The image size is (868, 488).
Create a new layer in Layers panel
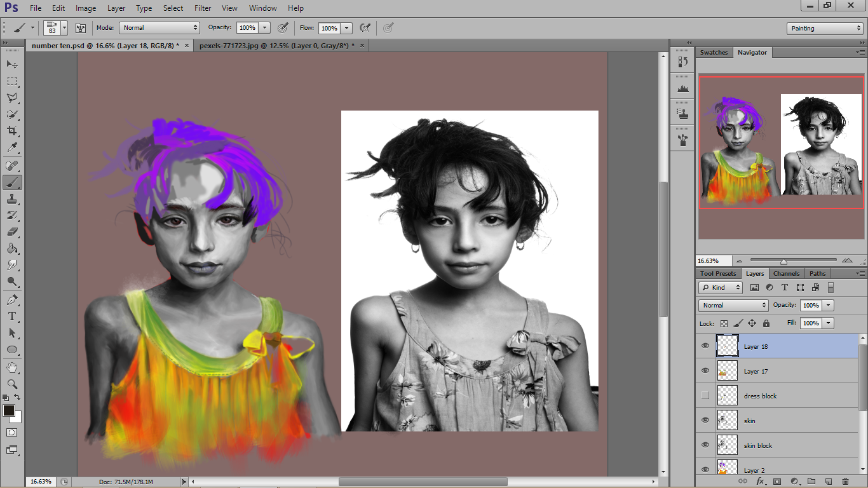pyautogui.click(x=828, y=482)
